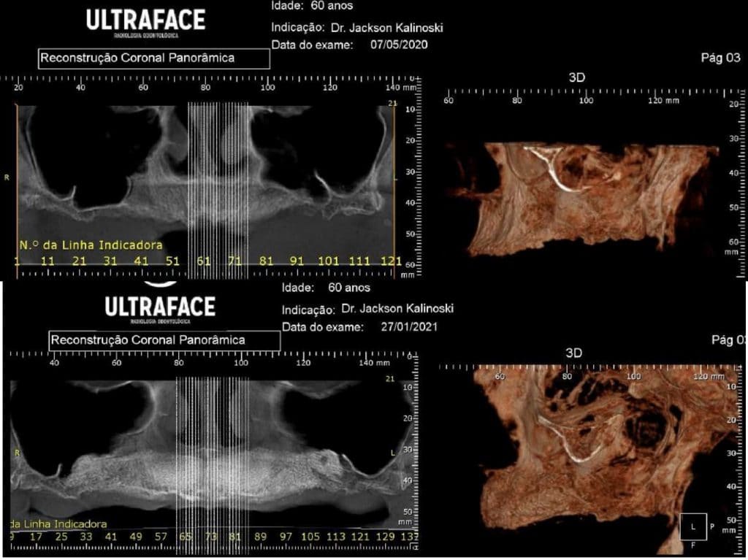Screen dimensions: 748x560
Task: Select the lower Reconstrução Coronal Panorâmica title box
Action: click(x=164, y=340)
